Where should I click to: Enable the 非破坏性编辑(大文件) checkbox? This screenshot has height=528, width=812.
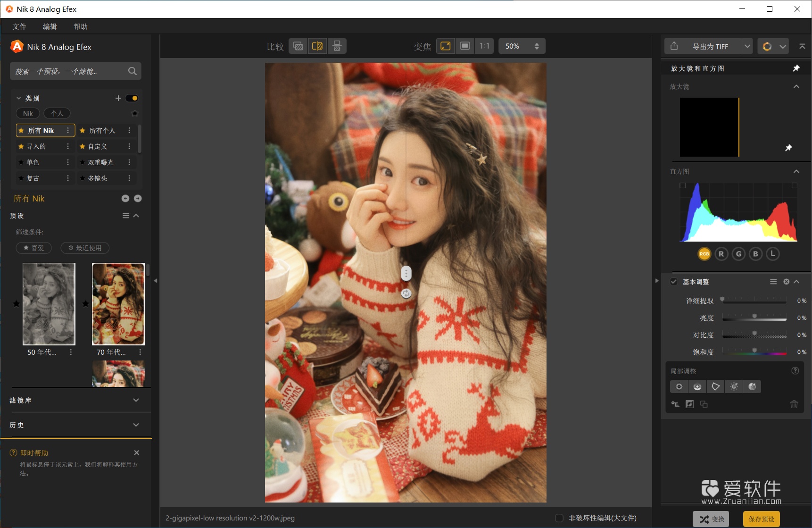559,518
